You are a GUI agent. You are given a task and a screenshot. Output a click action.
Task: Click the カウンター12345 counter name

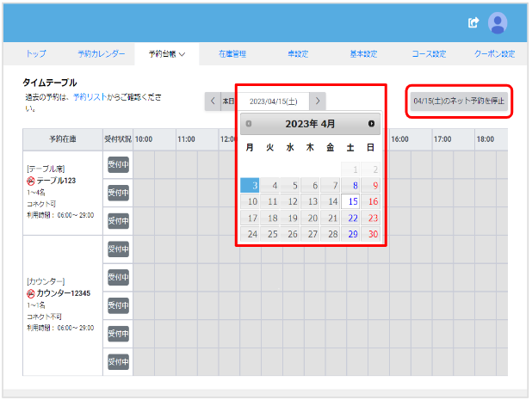[x=63, y=293]
